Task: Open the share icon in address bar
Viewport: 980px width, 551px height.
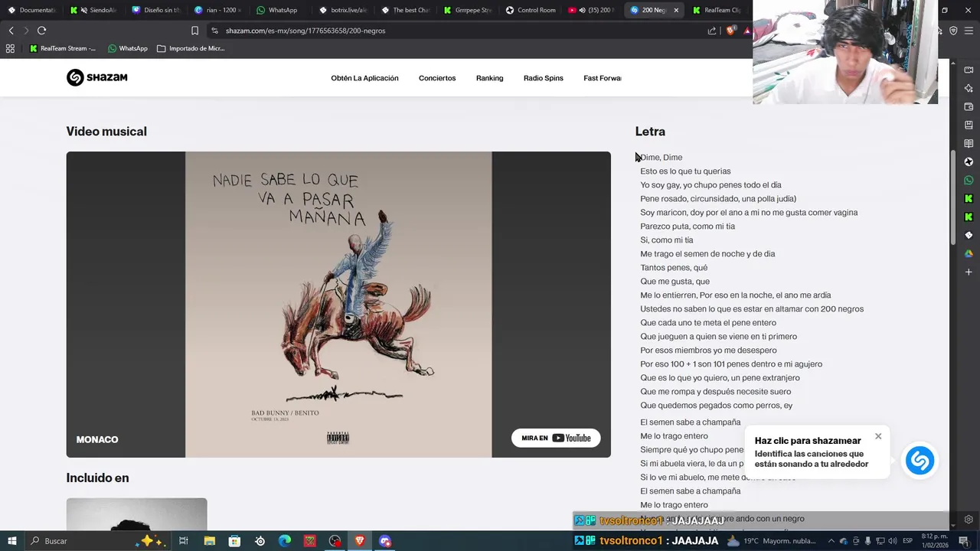Action: tap(712, 31)
